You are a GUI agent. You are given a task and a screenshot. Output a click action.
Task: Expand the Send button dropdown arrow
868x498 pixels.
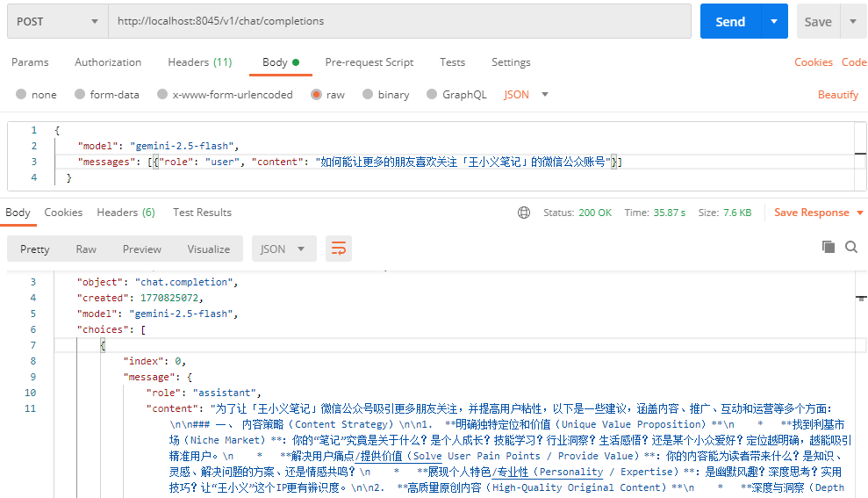[x=773, y=22]
